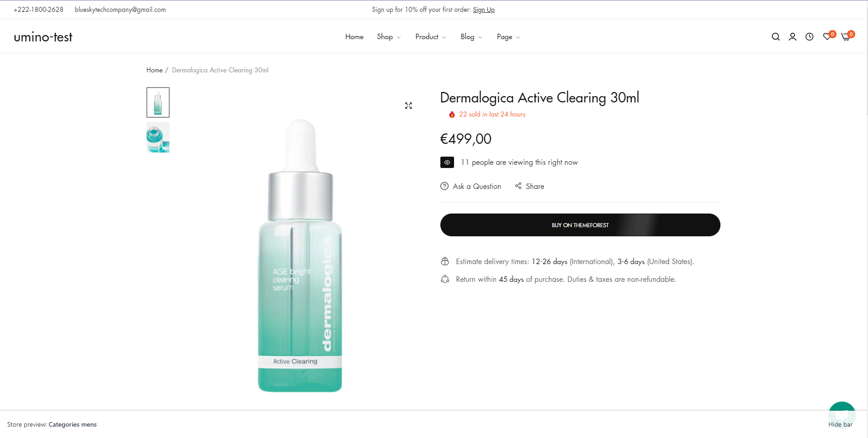The image size is (868, 438).
Task: Open the wishlist heart icon
Action: pyautogui.click(x=827, y=37)
